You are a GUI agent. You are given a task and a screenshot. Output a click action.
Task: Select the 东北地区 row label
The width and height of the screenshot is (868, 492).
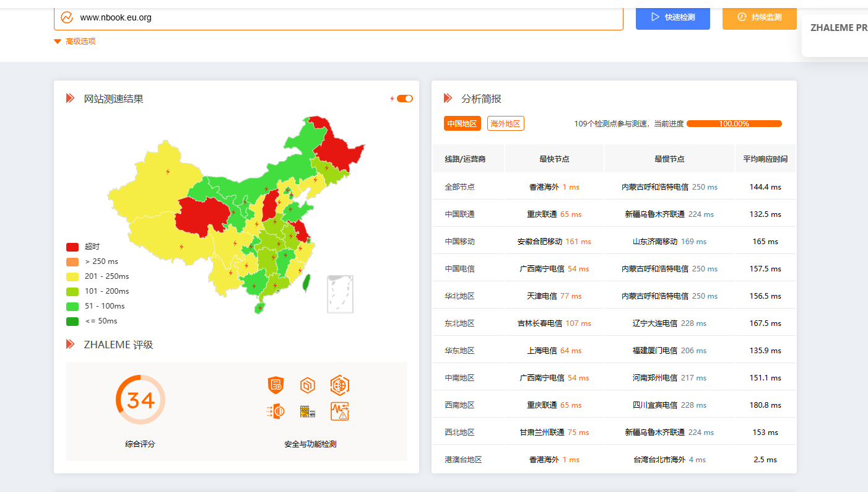tap(459, 323)
